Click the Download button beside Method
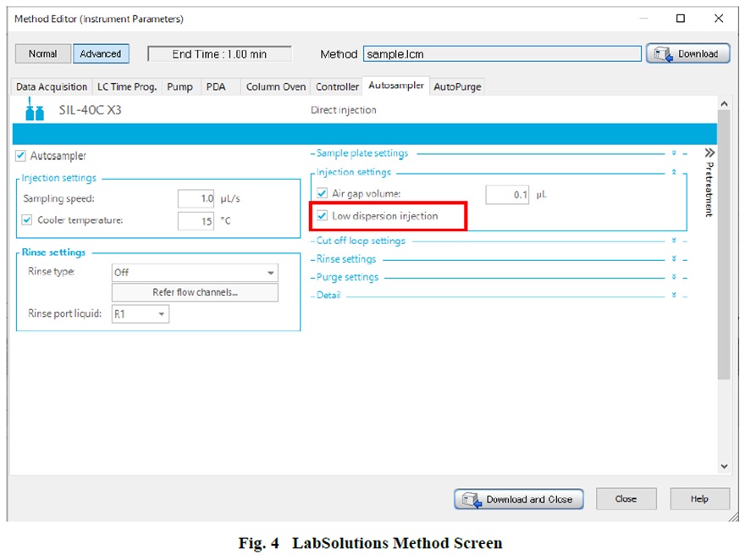 [x=688, y=53]
